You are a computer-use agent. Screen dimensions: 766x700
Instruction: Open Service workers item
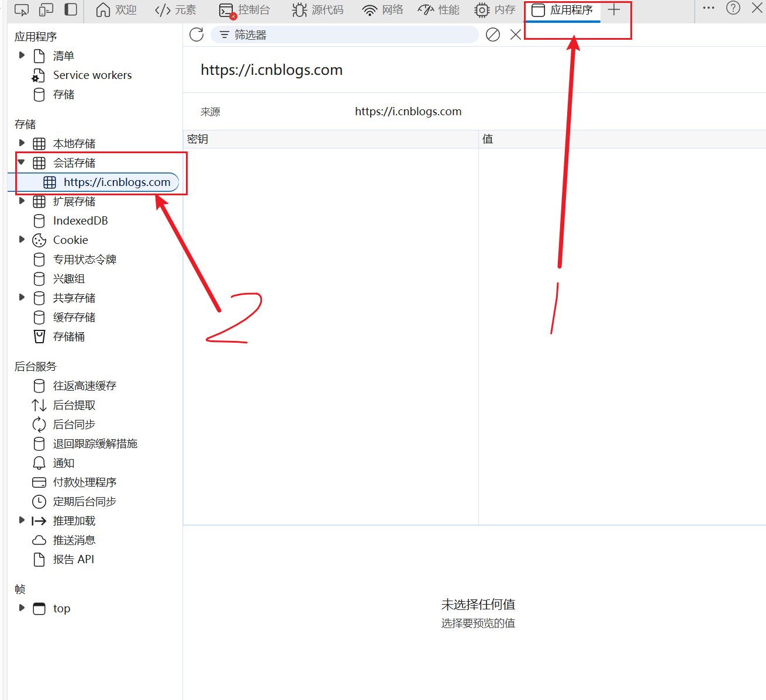click(x=92, y=75)
